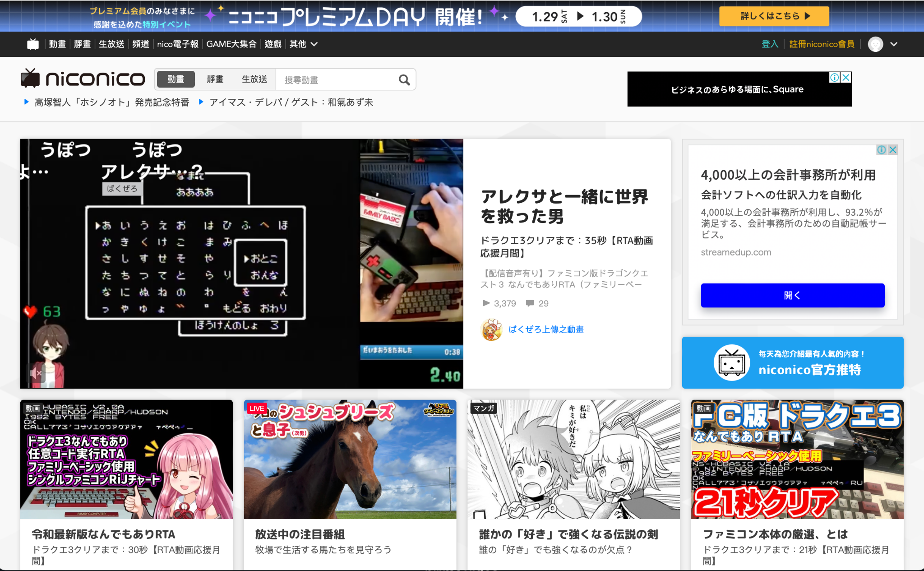Close the accounting software ad

pos(892,150)
